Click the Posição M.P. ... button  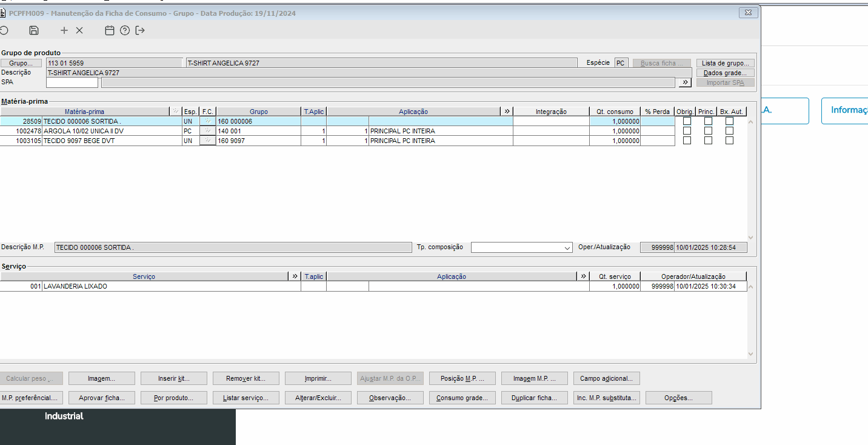(x=462, y=378)
